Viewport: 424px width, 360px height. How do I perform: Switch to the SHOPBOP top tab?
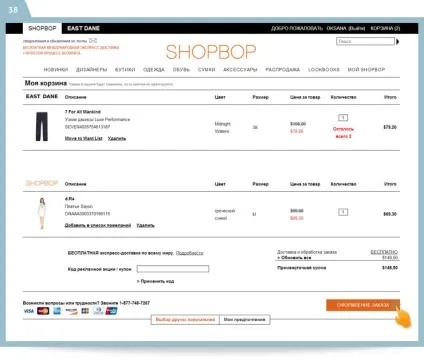coord(42,28)
